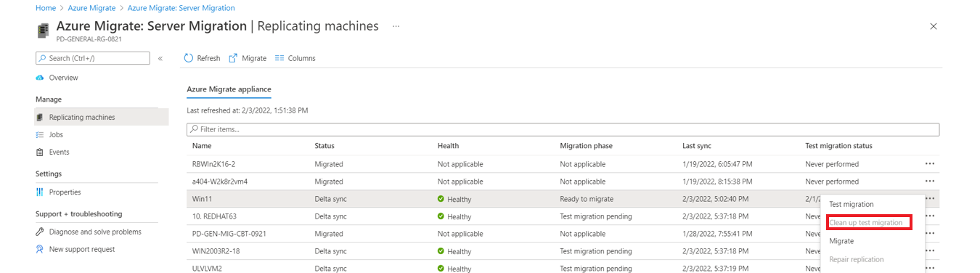This screenshot has height=273, width=980.
Task: Choose Clean up test migration option
Action: pyautogui.click(x=866, y=223)
